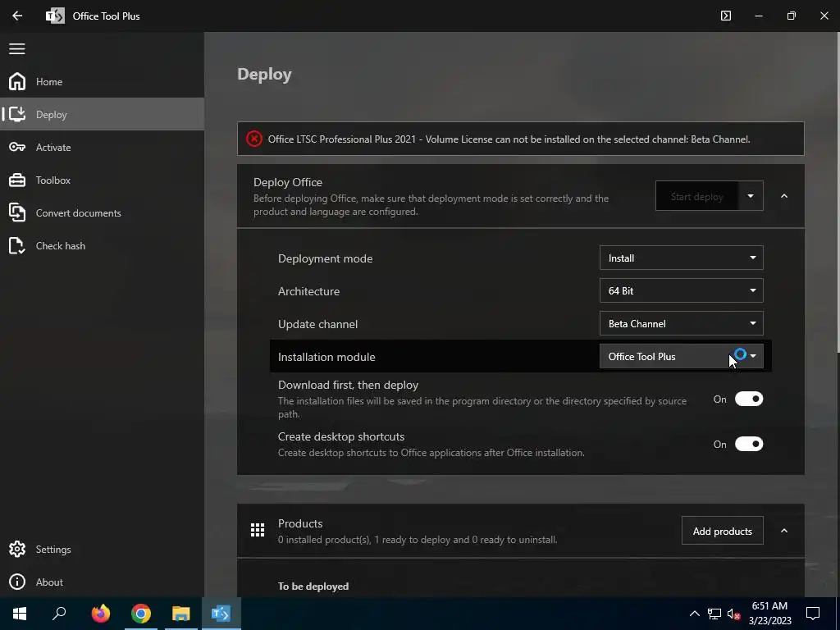Click the red error icon in warning banner
Image resolution: width=840 pixels, height=630 pixels.
254,139
